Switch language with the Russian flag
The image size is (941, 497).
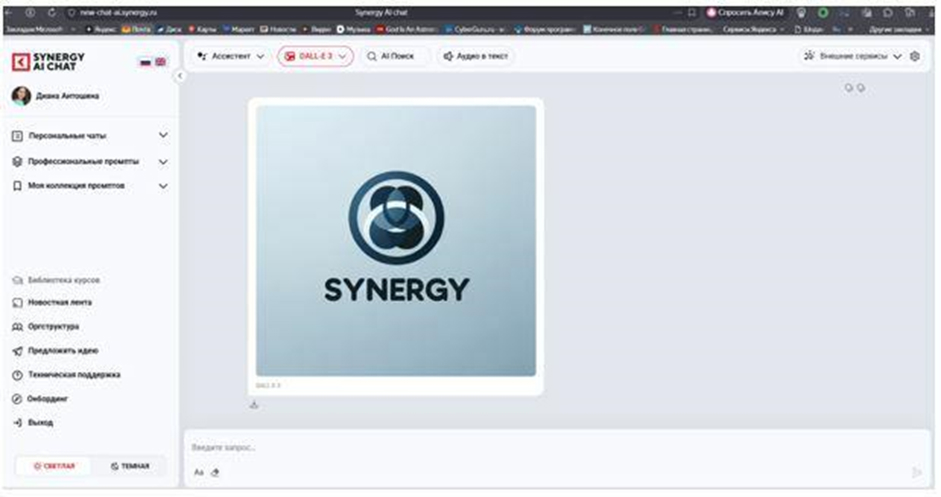click(145, 62)
